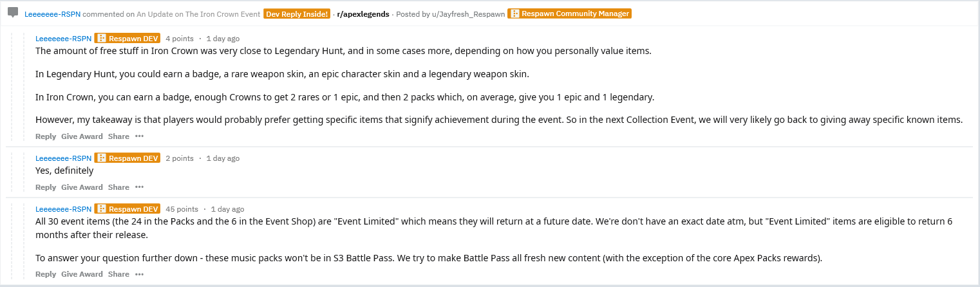This screenshot has width=980, height=287.
Task: Reply to the Legendary Hunt comment
Action: 46,136
